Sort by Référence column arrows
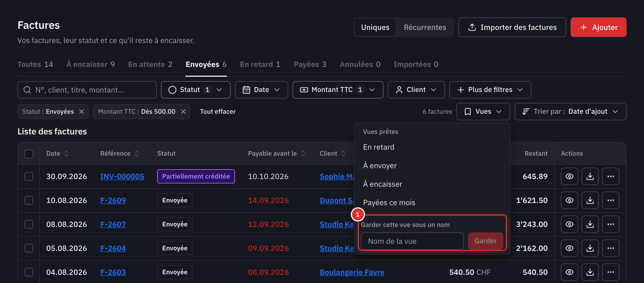Viewport: 644px width, 283px height. [137, 153]
